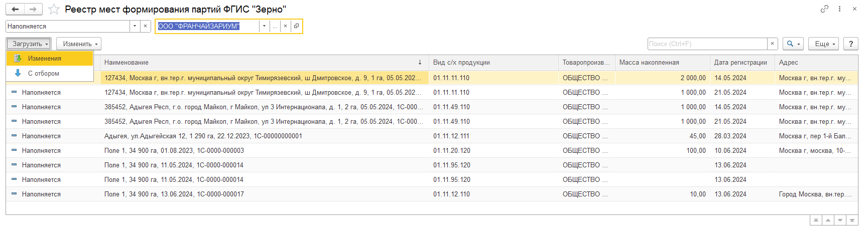Expand the organization dropdown list
Viewport: 868px width, 229px height.
pyautogui.click(x=264, y=26)
